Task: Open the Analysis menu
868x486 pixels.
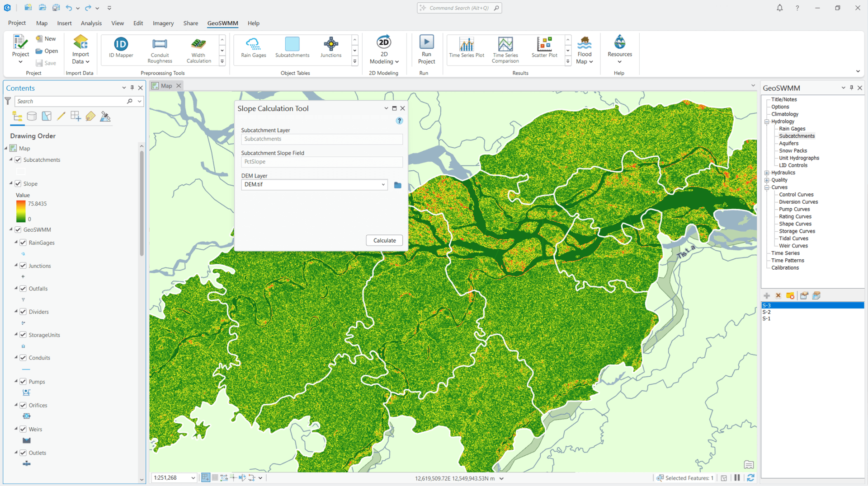Action: [91, 23]
